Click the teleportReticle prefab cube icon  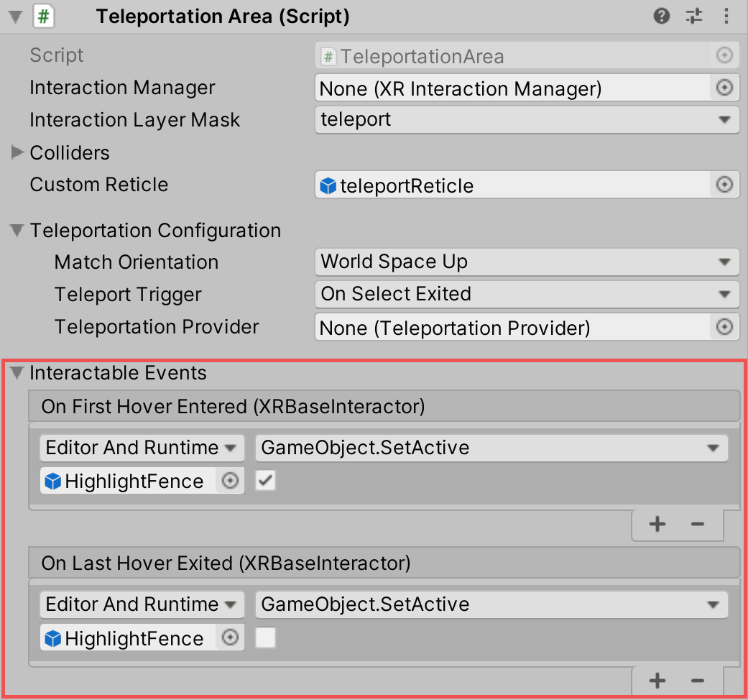pyautogui.click(x=328, y=185)
